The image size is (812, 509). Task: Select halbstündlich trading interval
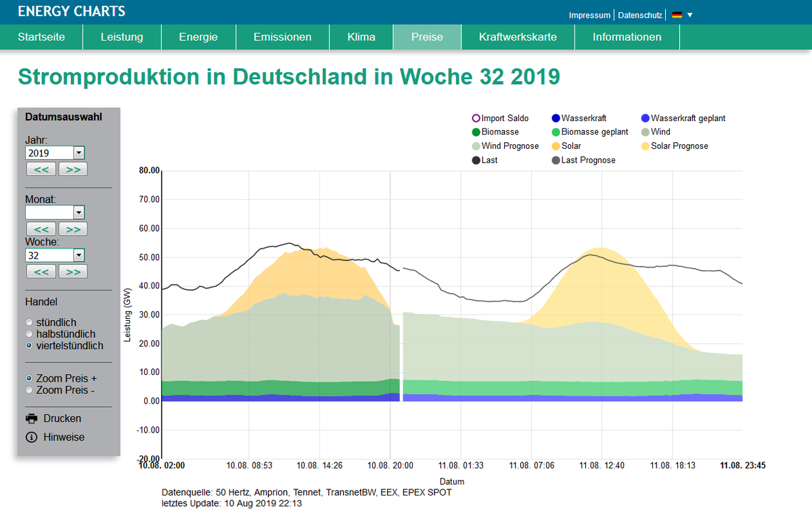pyautogui.click(x=28, y=334)
